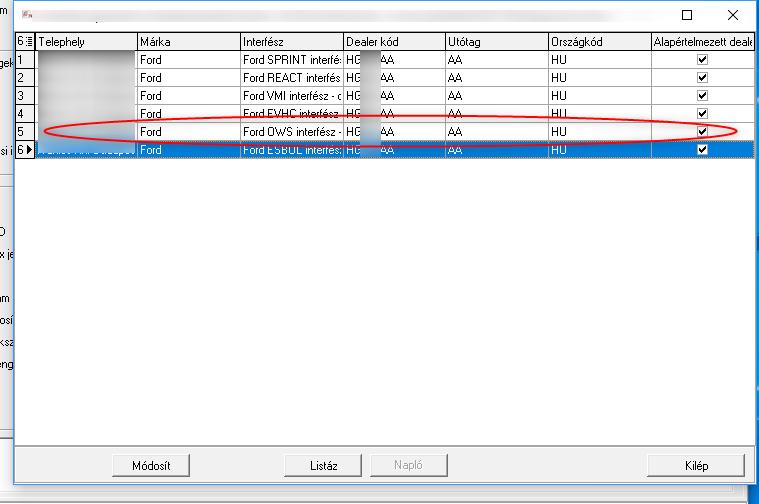Click the Ford Márka cell in row 5
Viewport: 759px width, 504px height.
coord(189,131)
